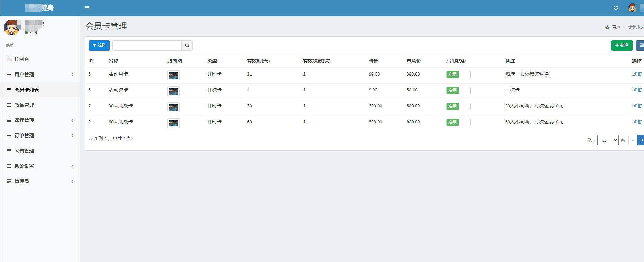
Task: Toggle the 启用 switch for 30天挑战卡
Action: 459,106
